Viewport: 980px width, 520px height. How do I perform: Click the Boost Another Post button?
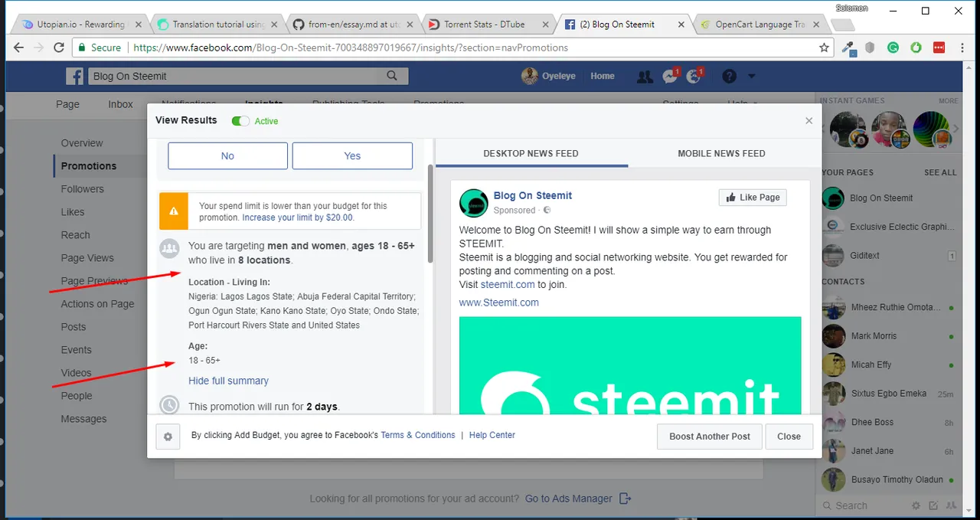pos(710,437)
